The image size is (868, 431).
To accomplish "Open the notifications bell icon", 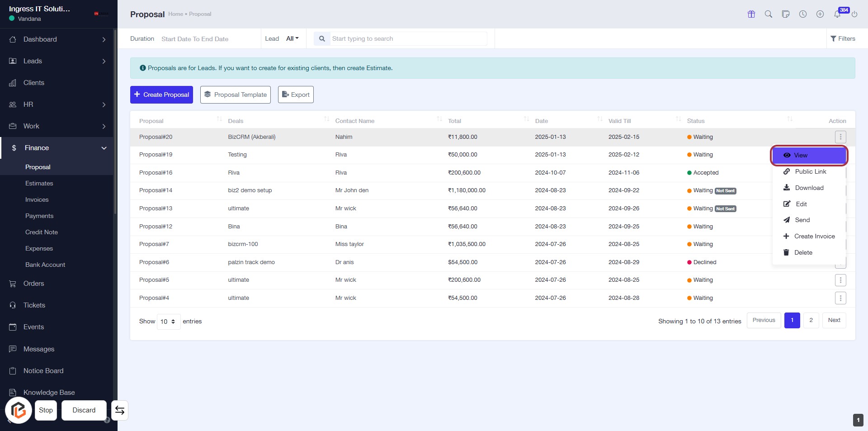I will tap(837, 14).
